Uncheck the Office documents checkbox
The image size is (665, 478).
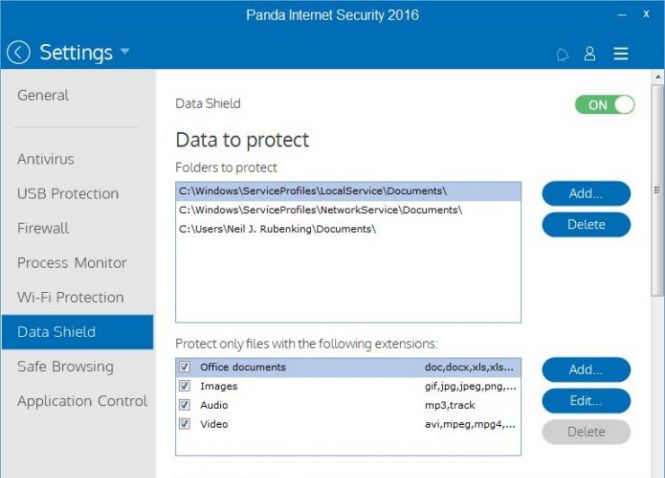(x=184, y=366)
